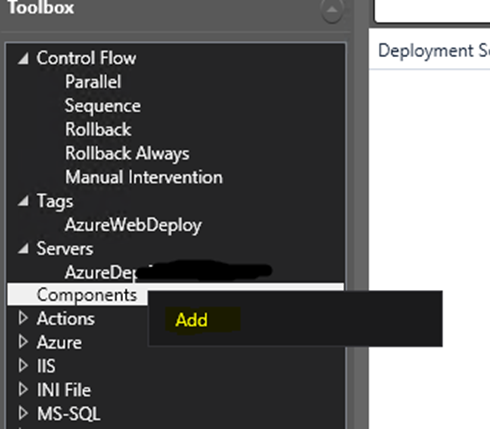Image resolution: width=490 pixels, height=429 pixels.
Task: Choose Add from the context menu
Action: click(x=192, y=320)
